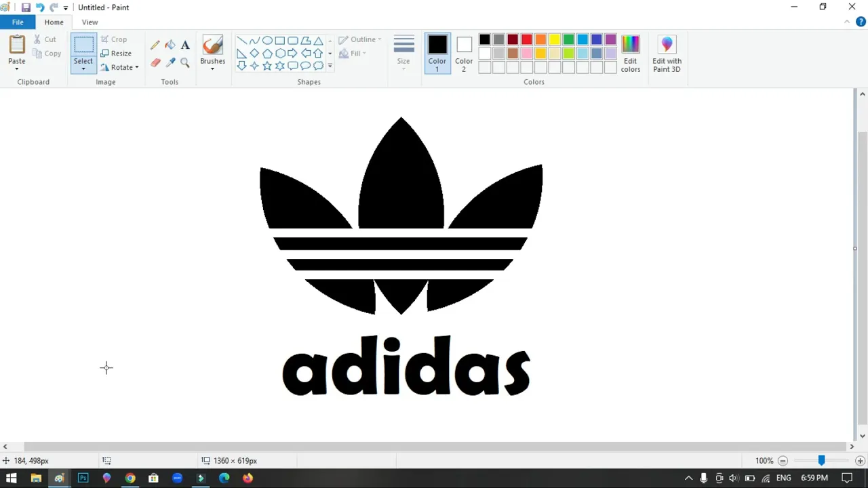Open Edit with Paint 3D
Screen dimensions: 868x488
coord(667,54)
